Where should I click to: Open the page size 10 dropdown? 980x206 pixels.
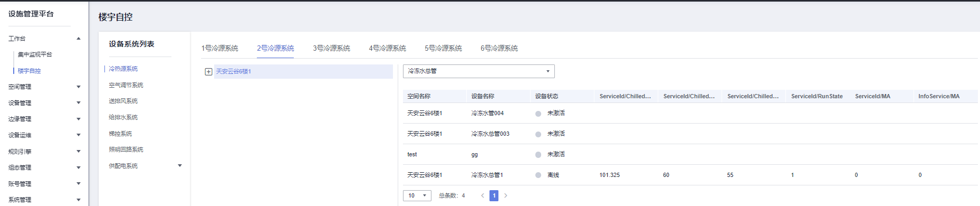point(417,195)
